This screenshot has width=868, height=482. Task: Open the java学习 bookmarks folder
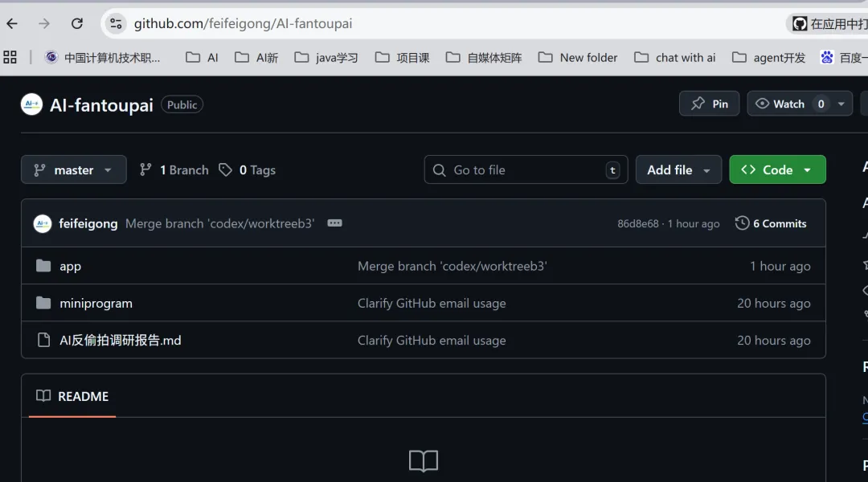coord(326,57)
